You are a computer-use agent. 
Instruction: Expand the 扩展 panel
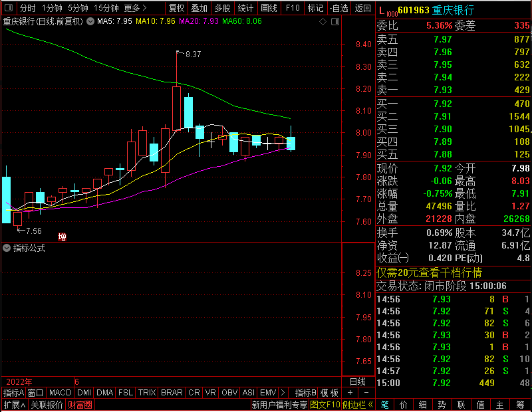click(15, 405)
